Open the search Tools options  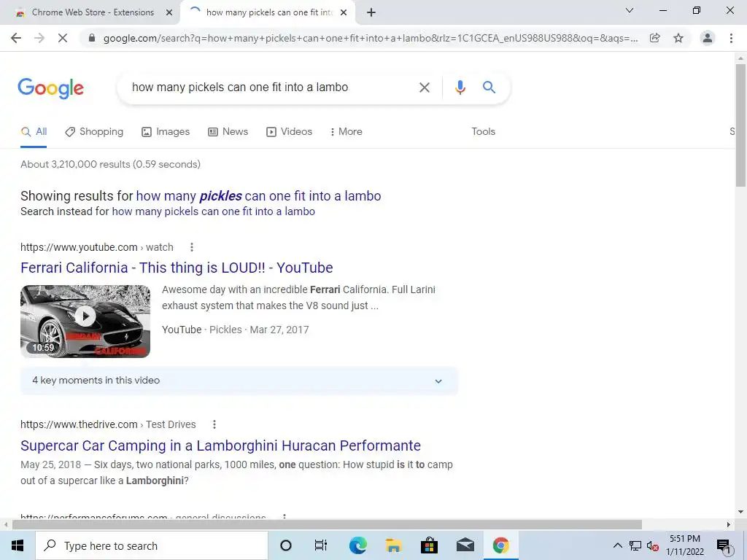coord(483,132)
